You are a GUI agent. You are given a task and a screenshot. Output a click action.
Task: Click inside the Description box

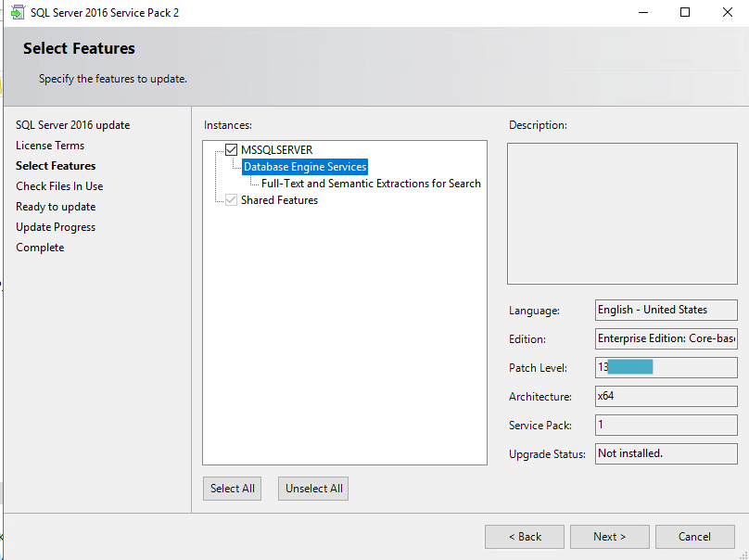click(622, 213)
